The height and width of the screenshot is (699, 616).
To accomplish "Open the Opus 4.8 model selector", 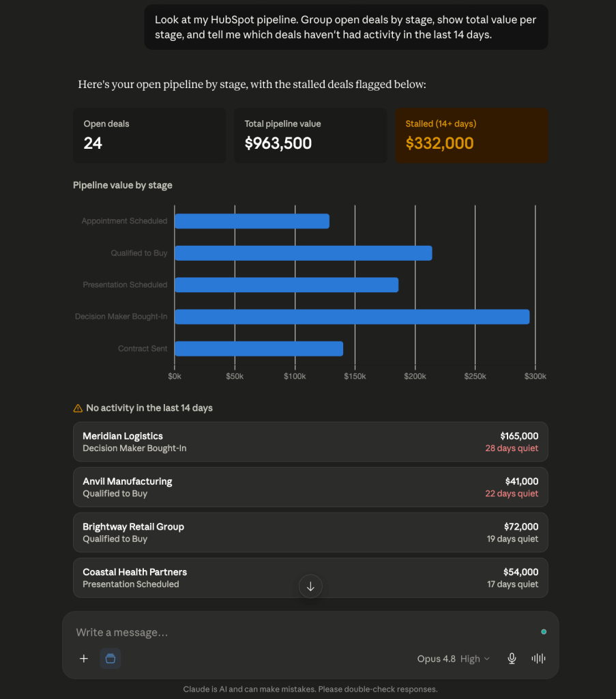I will (x=436, y=659).
